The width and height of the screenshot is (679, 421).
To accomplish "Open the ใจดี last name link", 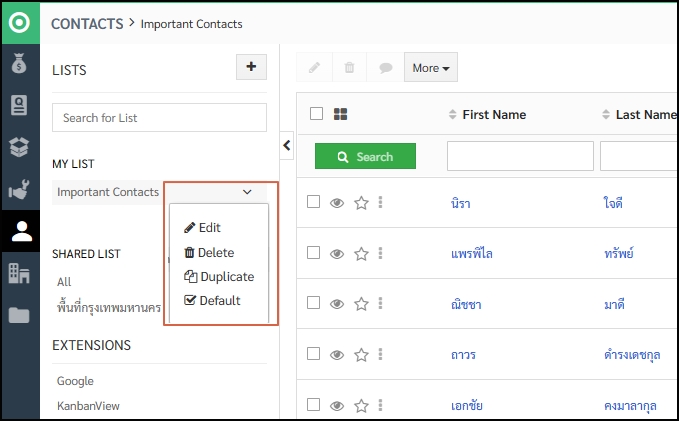I will pos(613,203).
